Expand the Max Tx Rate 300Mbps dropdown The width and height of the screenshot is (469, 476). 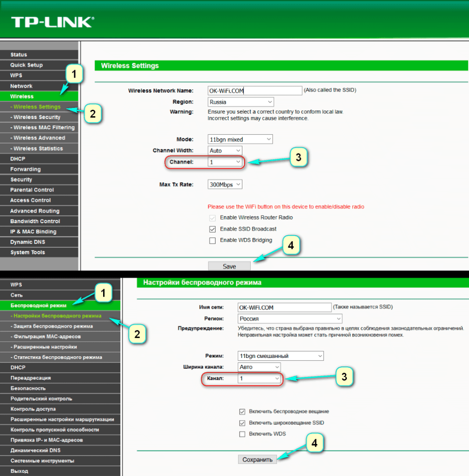click(x=225, y=185)
